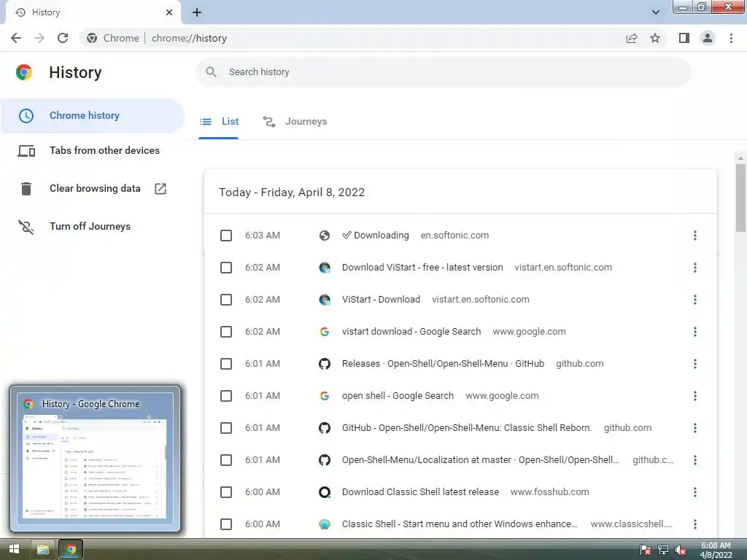Open actions menu for Classic Shell Reborn entry
The height and width of the screenshot is (560, 747).
(695, 428)
